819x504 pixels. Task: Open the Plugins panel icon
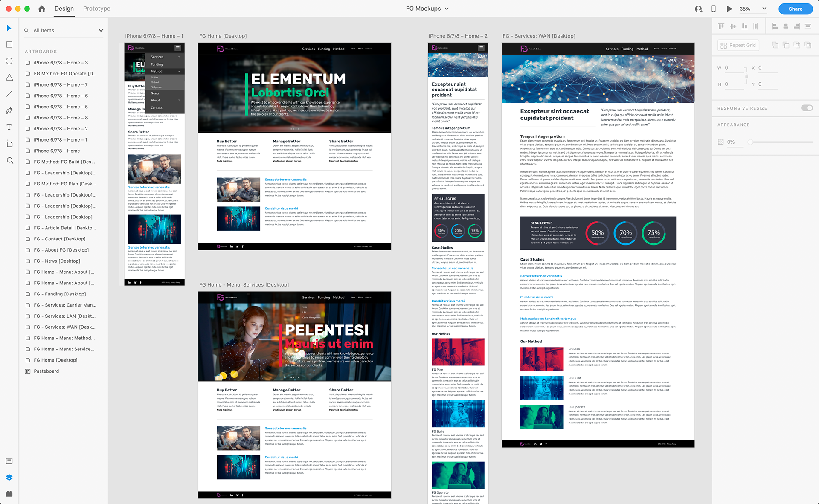coord(9,494)
